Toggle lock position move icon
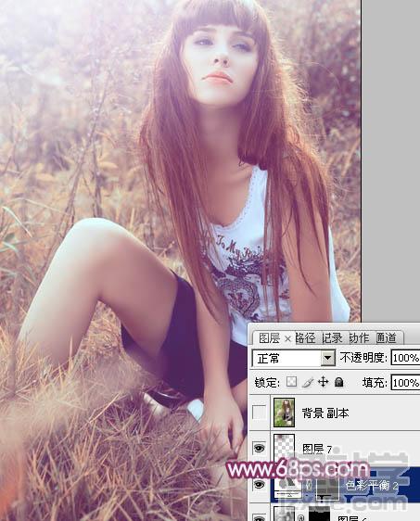The height and width of the screenshot is (521, 420). pos(323,382)
